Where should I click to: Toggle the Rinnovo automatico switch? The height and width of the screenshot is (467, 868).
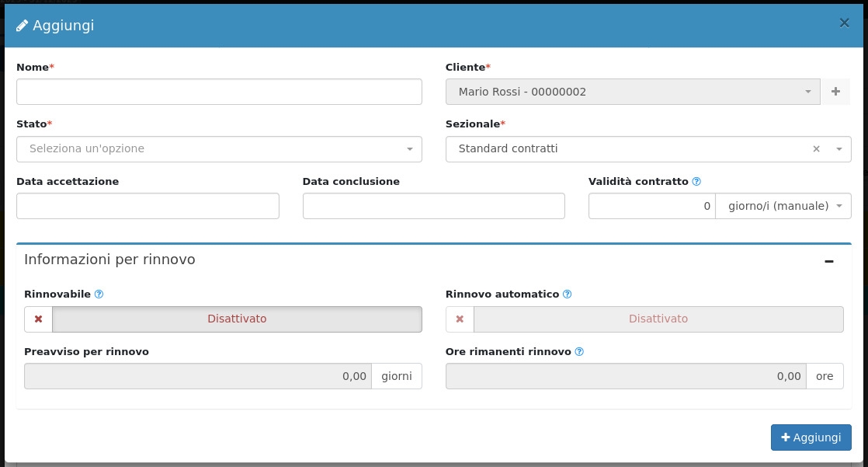coord(658,319)
